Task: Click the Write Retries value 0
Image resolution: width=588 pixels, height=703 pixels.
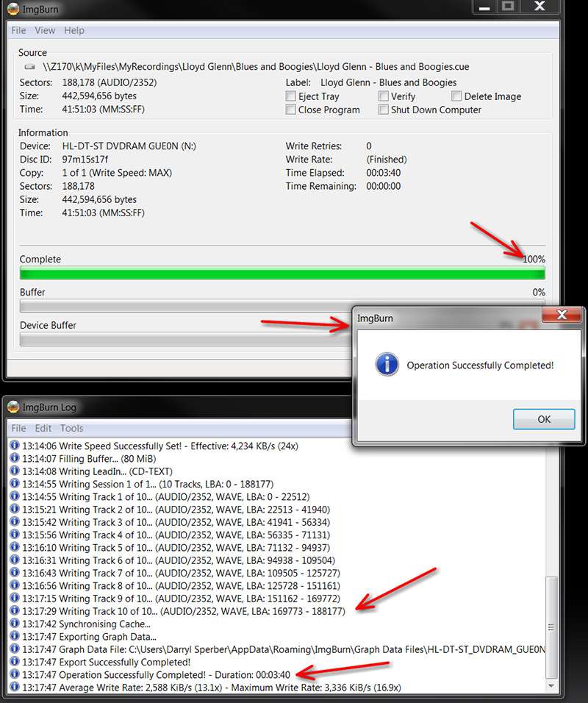Action: click(369, 146)
